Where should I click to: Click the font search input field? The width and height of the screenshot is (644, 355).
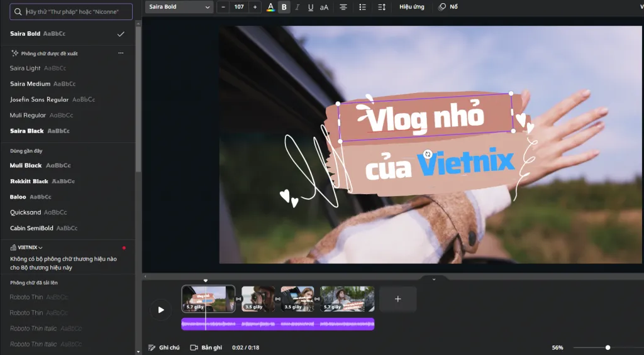pyautogui.click(x=71, y=11)
